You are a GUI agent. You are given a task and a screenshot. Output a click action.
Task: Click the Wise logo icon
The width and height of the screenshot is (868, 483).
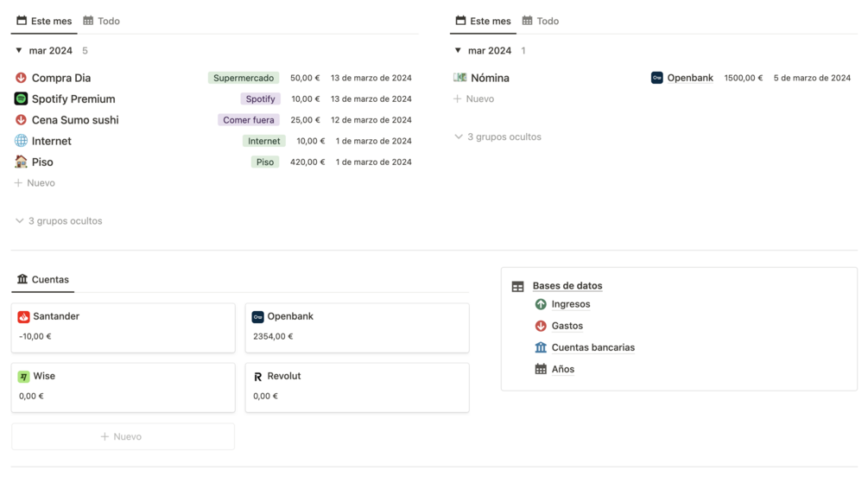tap(24, 377)
